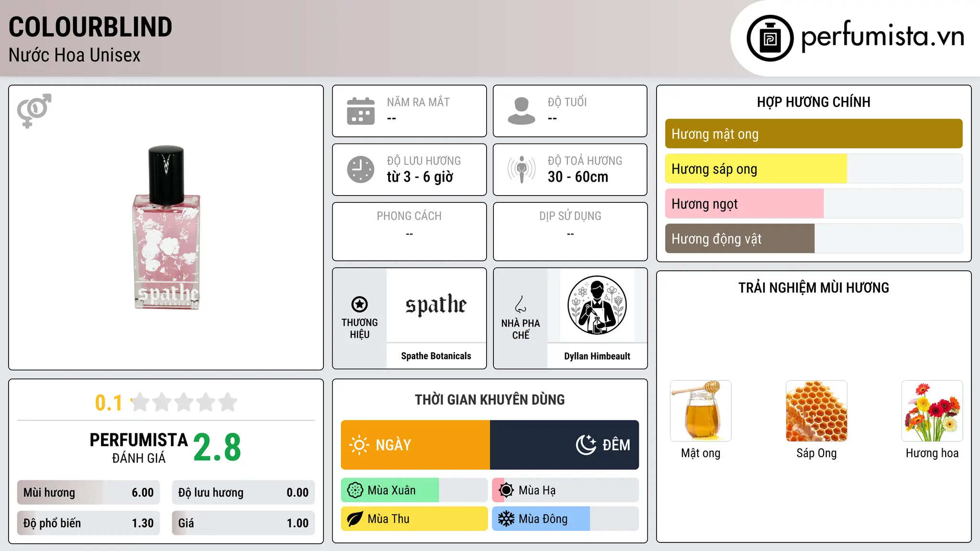This screenshot has width=980, height=551.
Task: Click the five-star rating row
Action: tap(184, 402)
